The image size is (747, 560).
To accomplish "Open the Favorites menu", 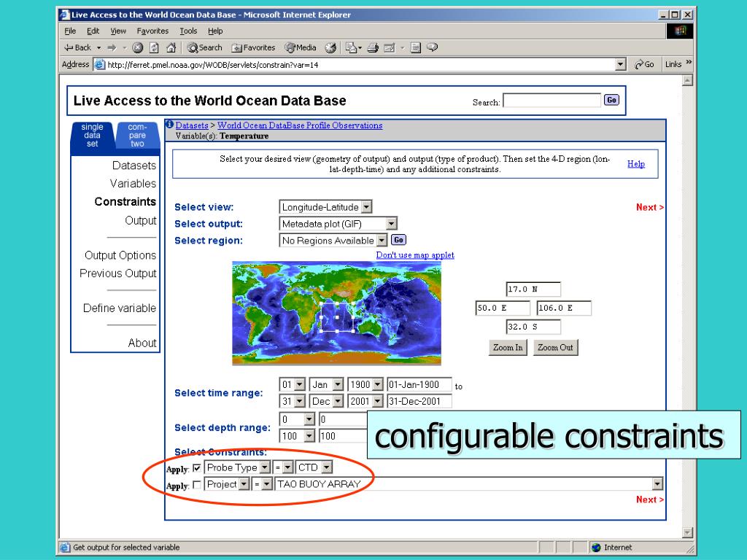I will pyautogui.click(x=152, y=31).
